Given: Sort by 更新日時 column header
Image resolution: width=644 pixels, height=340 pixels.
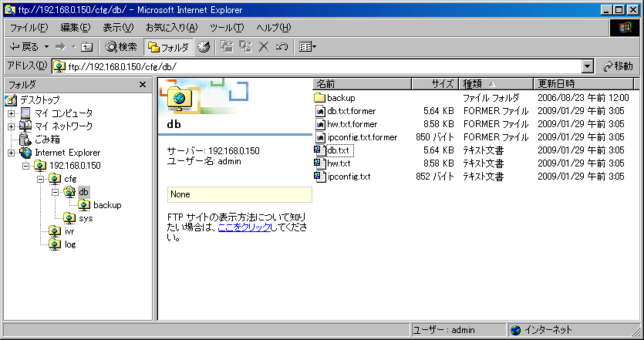Looking at the screenshot, I should pyautogui.click(x=584, y=84).
